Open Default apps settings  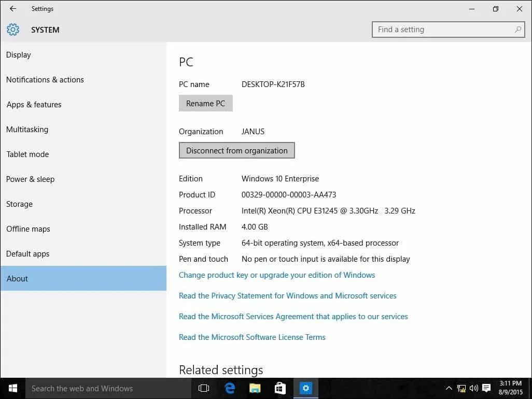point(83,254)
